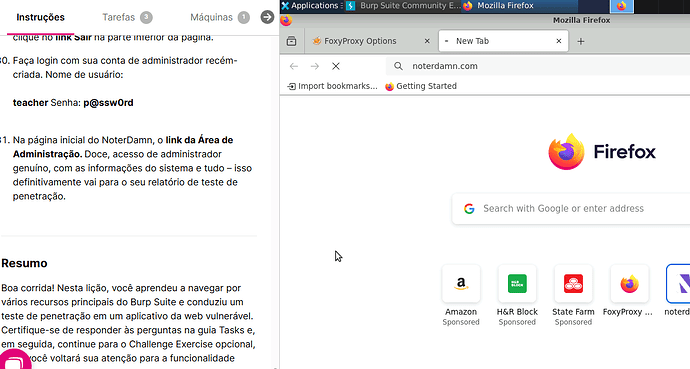Switch to the Instruções tab
This screenshot has width=690, height=369.
[40, 17]
